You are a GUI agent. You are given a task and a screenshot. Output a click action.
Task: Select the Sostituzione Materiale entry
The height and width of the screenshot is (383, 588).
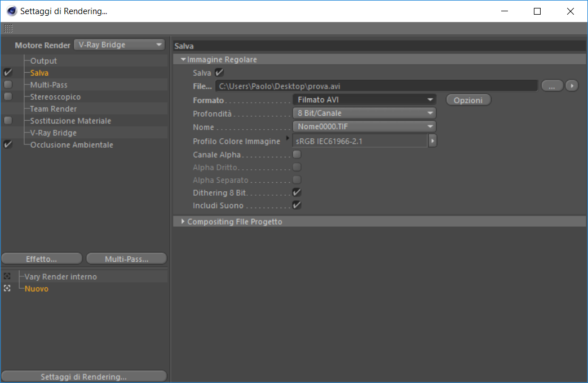click(70, 121)
